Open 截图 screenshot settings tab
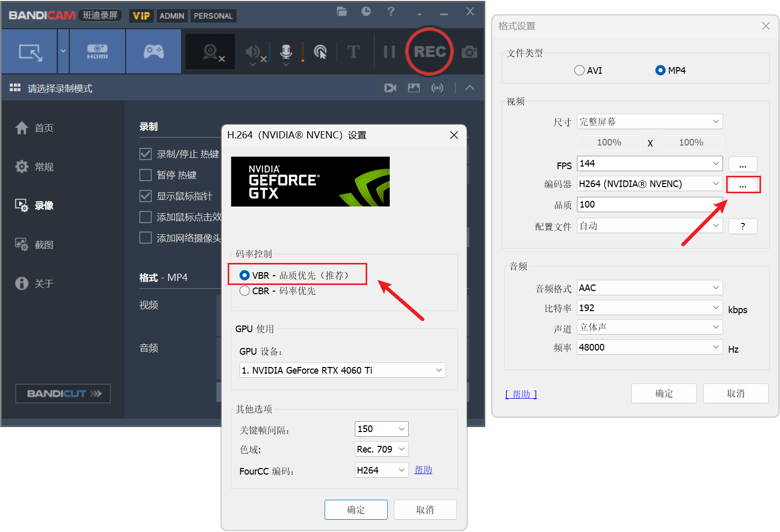The image size is (780, 532). click(x=34, y=245)
